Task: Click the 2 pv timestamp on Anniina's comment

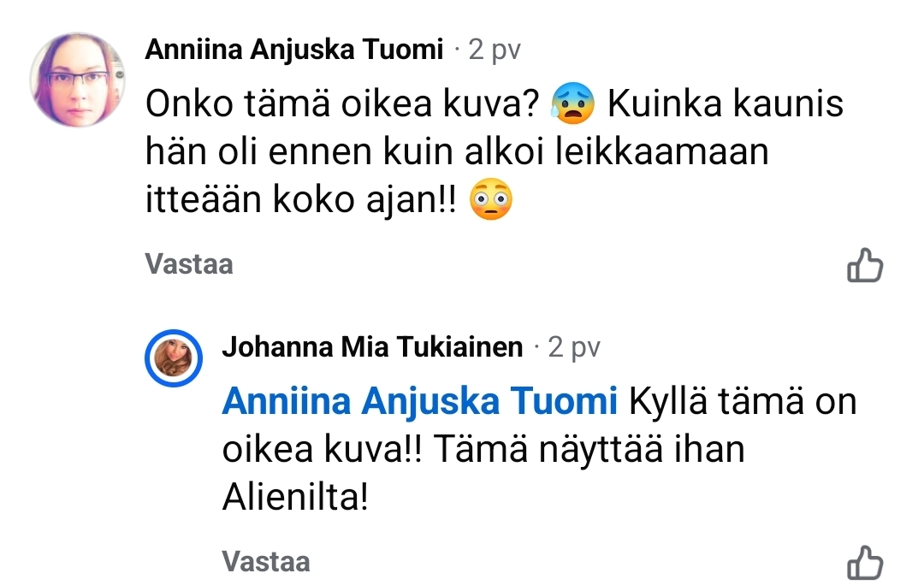Action: (495, 50)
